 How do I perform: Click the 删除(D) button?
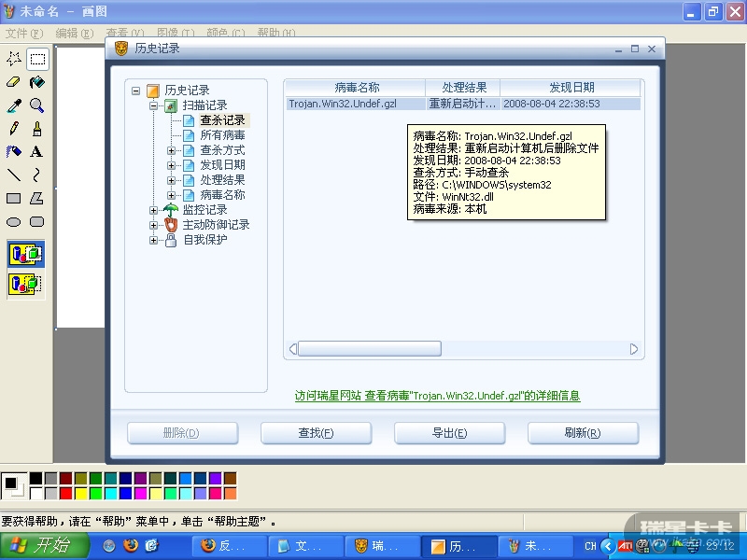(182, 433)
